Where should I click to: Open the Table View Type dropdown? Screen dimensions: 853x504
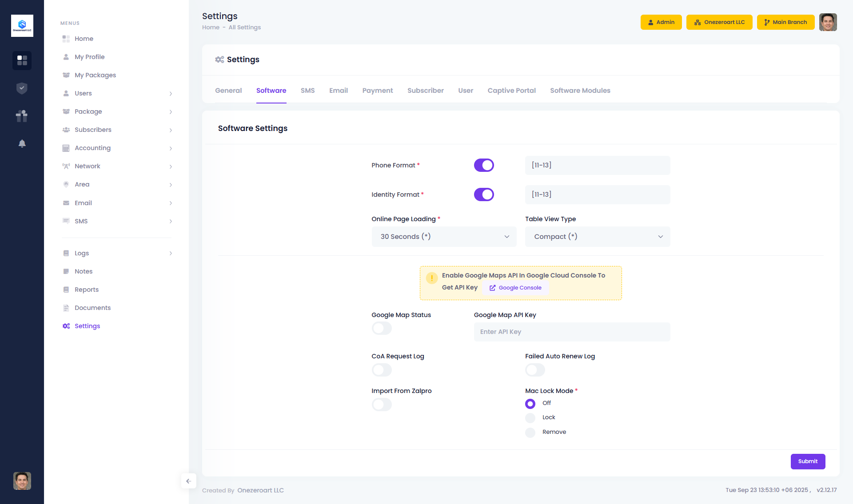point(598,237)
